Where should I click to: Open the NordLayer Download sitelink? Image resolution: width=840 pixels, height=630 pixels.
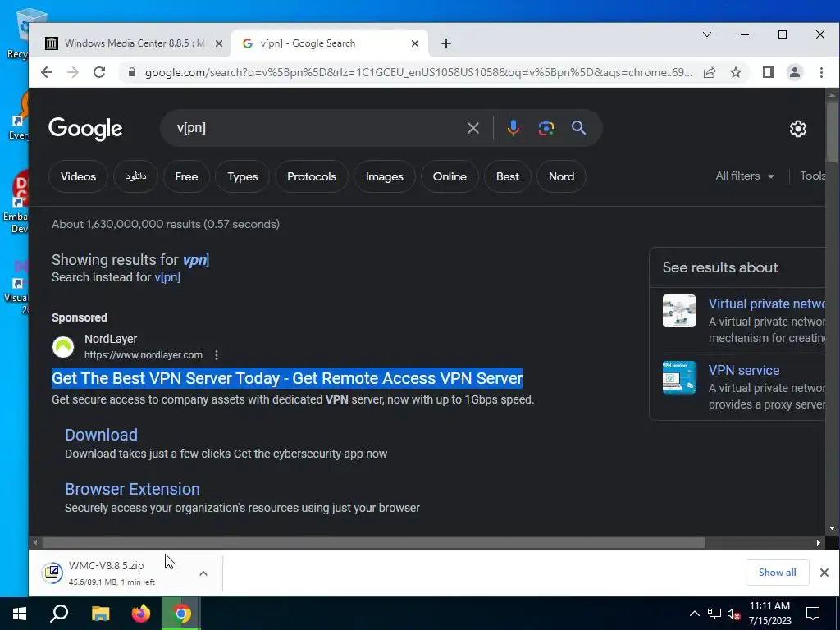tap(101, 435)
